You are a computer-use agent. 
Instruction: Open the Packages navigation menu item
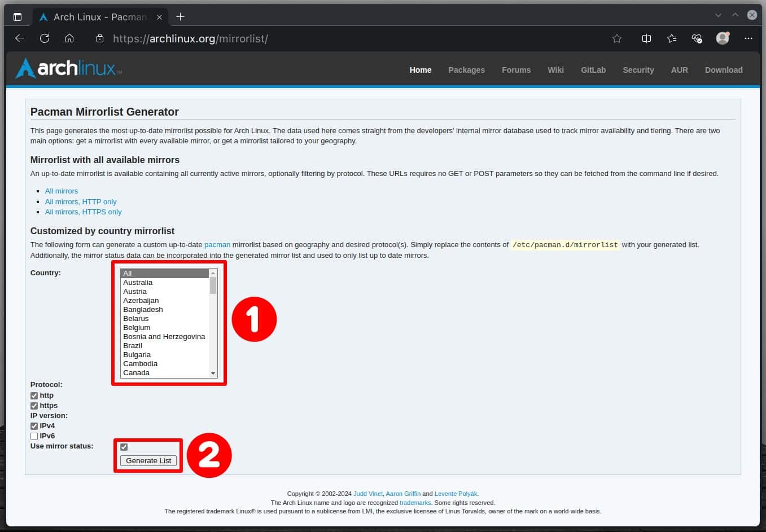point(466,70)
